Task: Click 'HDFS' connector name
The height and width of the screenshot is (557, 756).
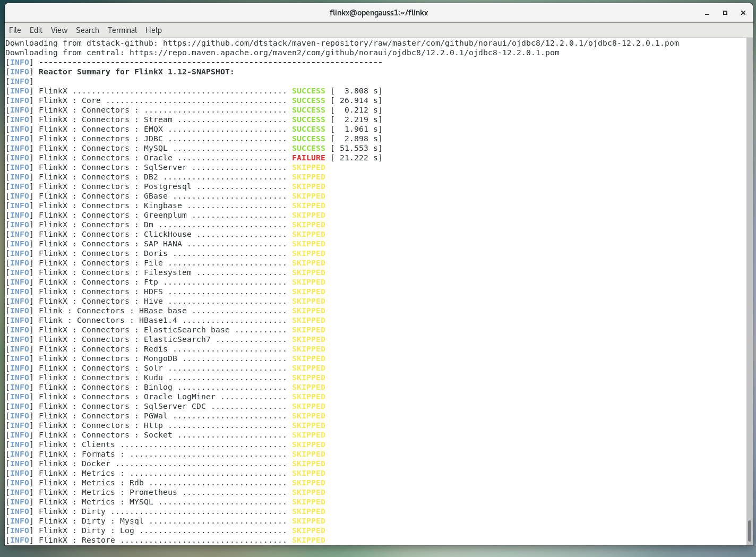Action: coord(153,292)
